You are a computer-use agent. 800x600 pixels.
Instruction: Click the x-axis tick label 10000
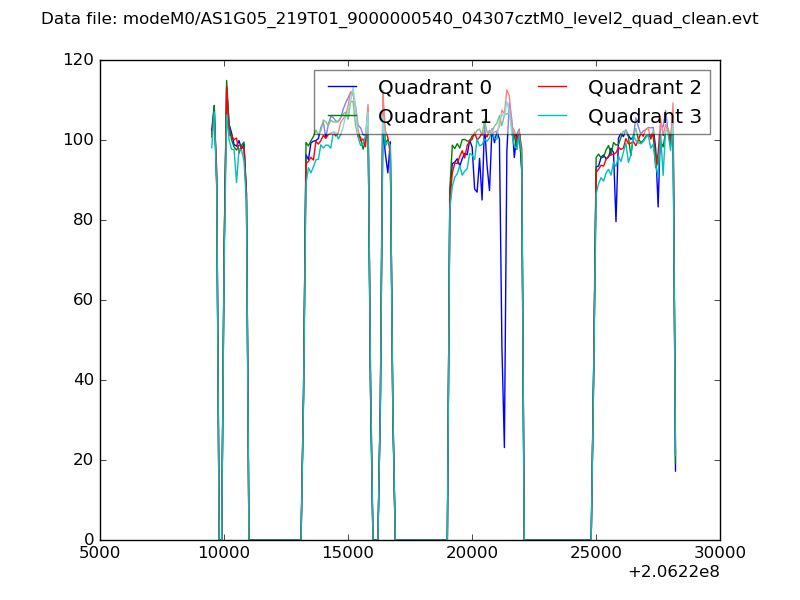(x=223, y=554)
